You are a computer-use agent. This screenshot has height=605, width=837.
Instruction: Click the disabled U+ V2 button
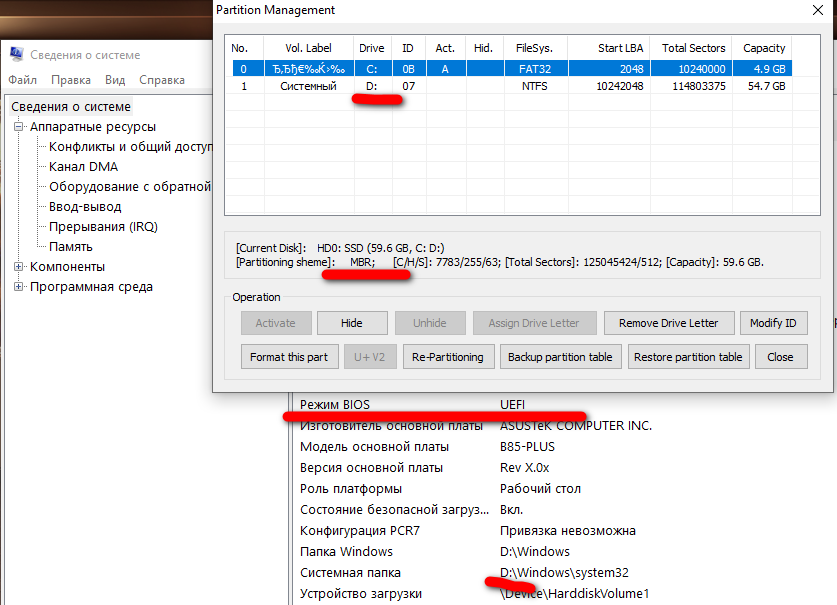click(370, 357)
